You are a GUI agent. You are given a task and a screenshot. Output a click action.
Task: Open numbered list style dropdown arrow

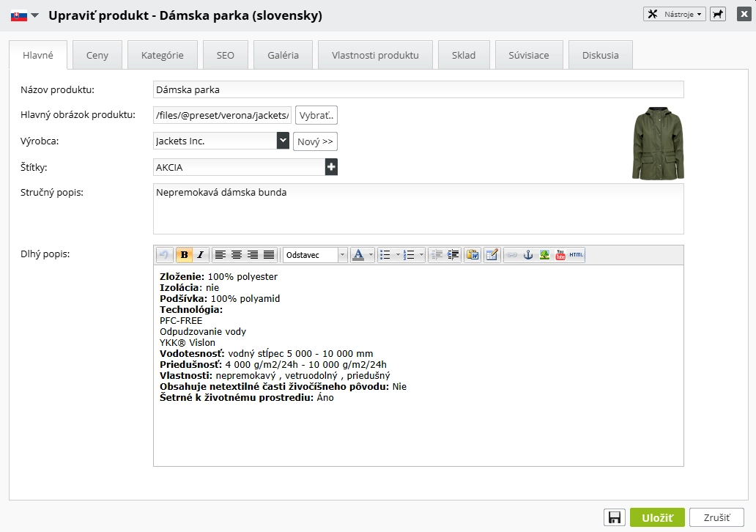(x=421, y=255)
